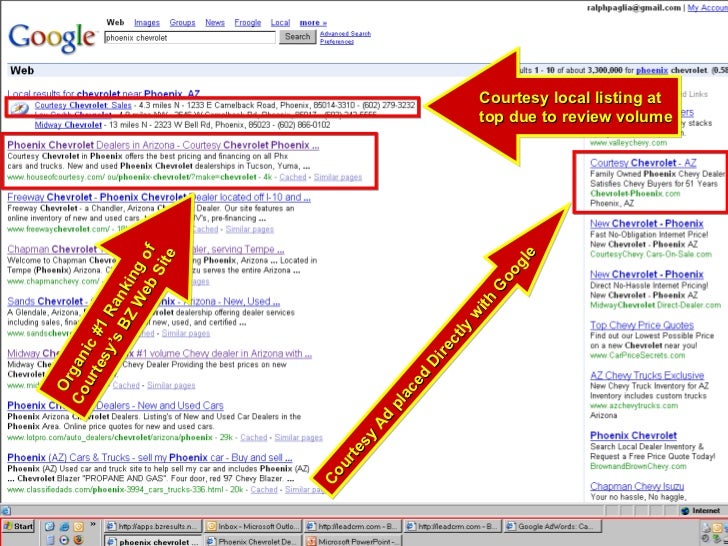Open Cached link for Midway Chevrolet result
728x546 pixels.
tap(126, 385)
